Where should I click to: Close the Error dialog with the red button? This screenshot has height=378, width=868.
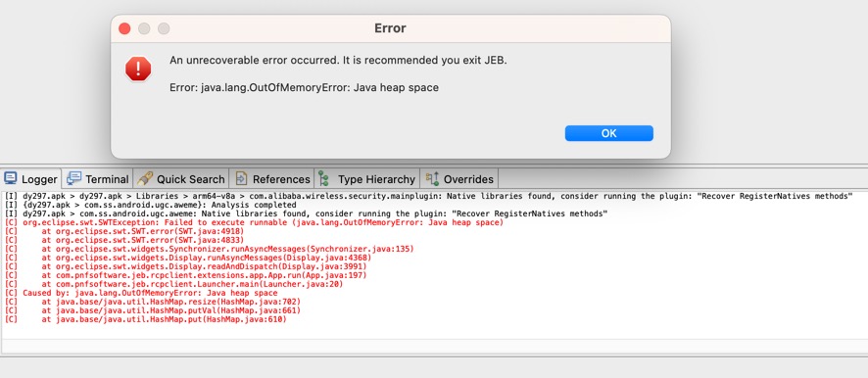[x=124, y=28]
